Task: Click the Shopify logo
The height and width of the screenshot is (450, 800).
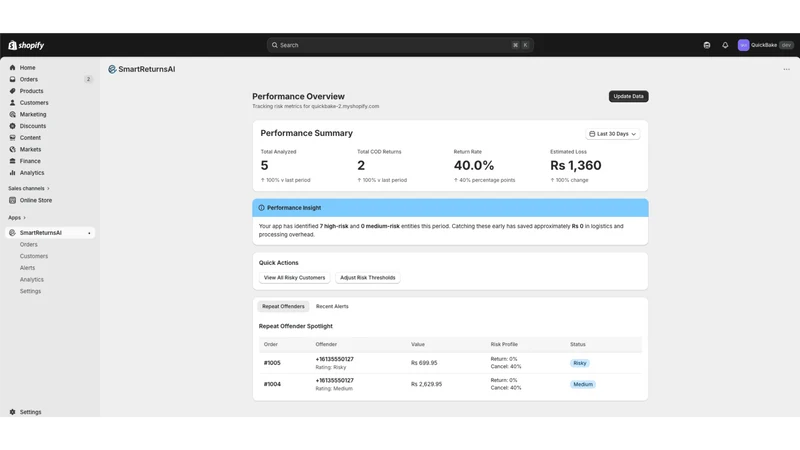Action: pos(26,45)
